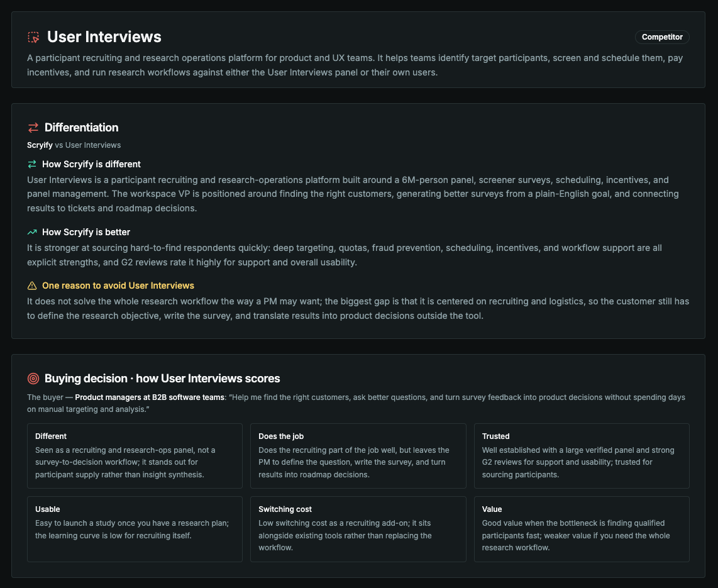The height and width of the screenshot is (588, 718).
Task: Click the green trending-up arrow icon
Action: click(32, 232)
